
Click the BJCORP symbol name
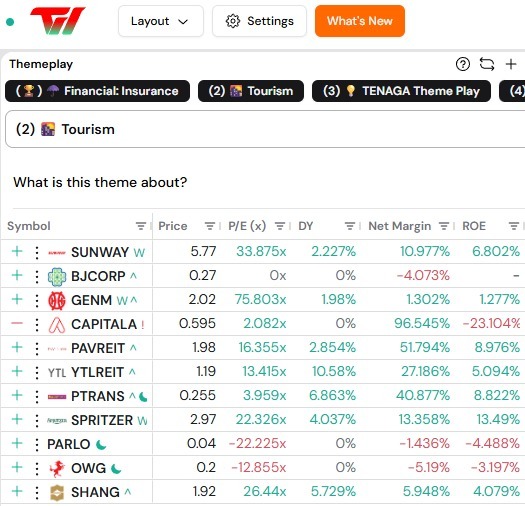tap(98, 276)
